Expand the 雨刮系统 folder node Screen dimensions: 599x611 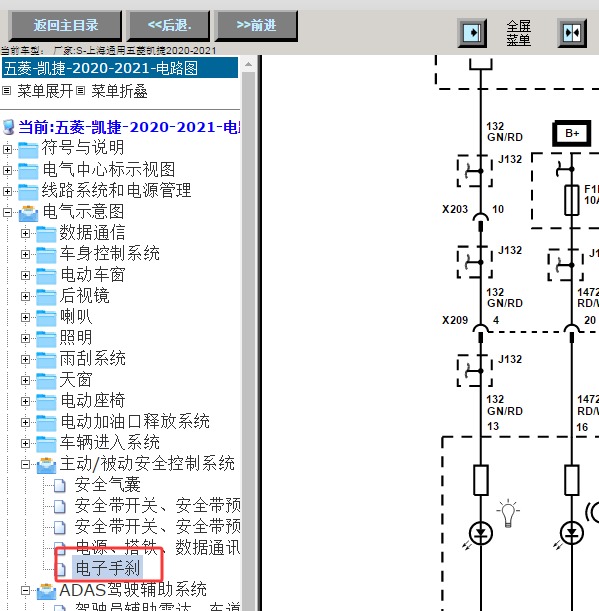[25, 359]
